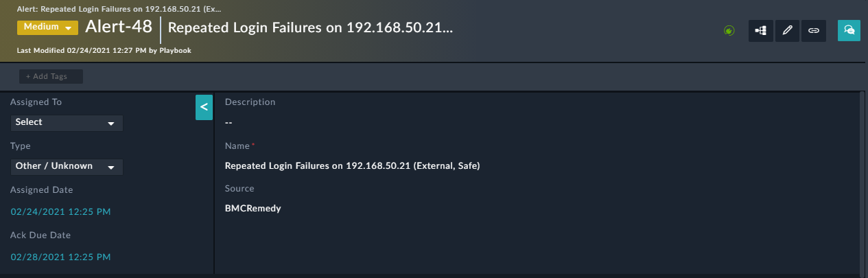Click the Alert-48 record ID heading
Image resolution: width=868 pixels, height=278 pixels.
118,27
